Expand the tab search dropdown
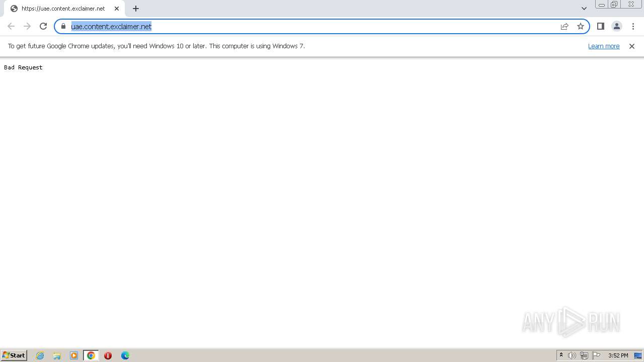 584,9
